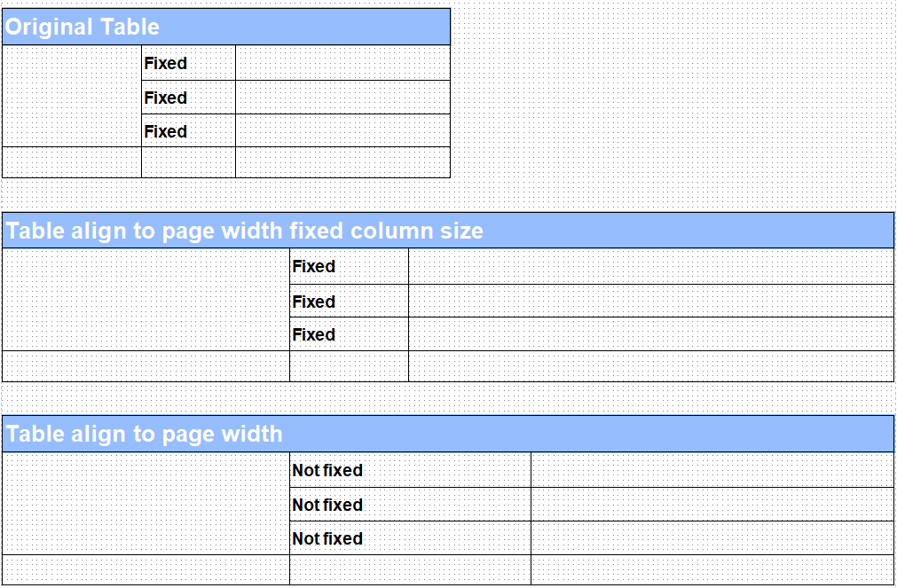This screenshot has height=588, width=897.
Task: Select first "Fixed" cell in fixed column size table
Action: point(349,266)
